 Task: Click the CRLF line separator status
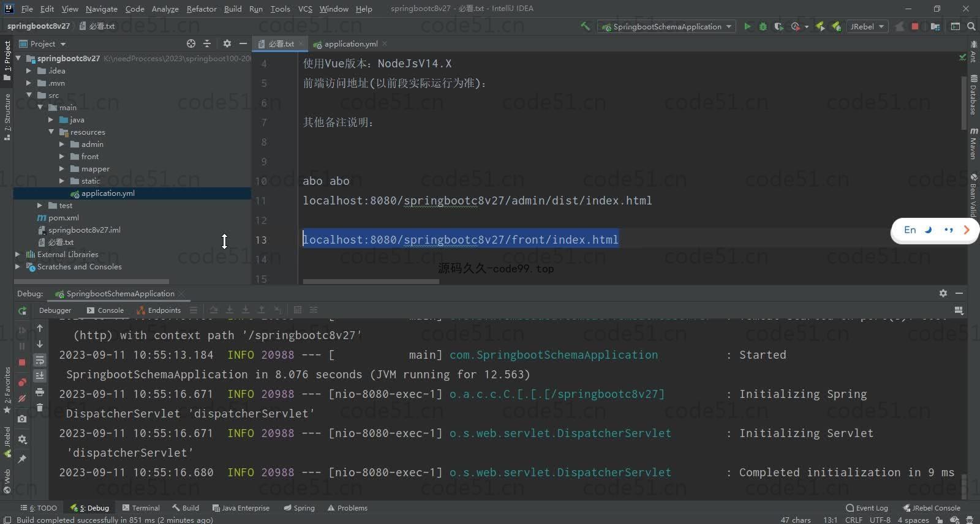coord(854,520)
